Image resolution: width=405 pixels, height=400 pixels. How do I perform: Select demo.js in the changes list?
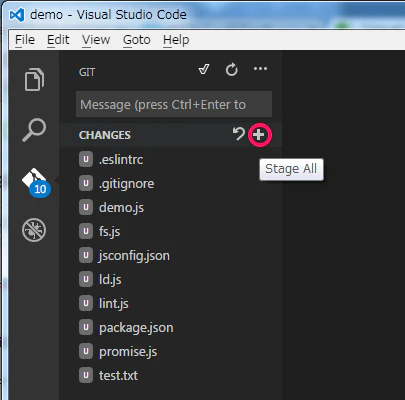coord(171,207)
